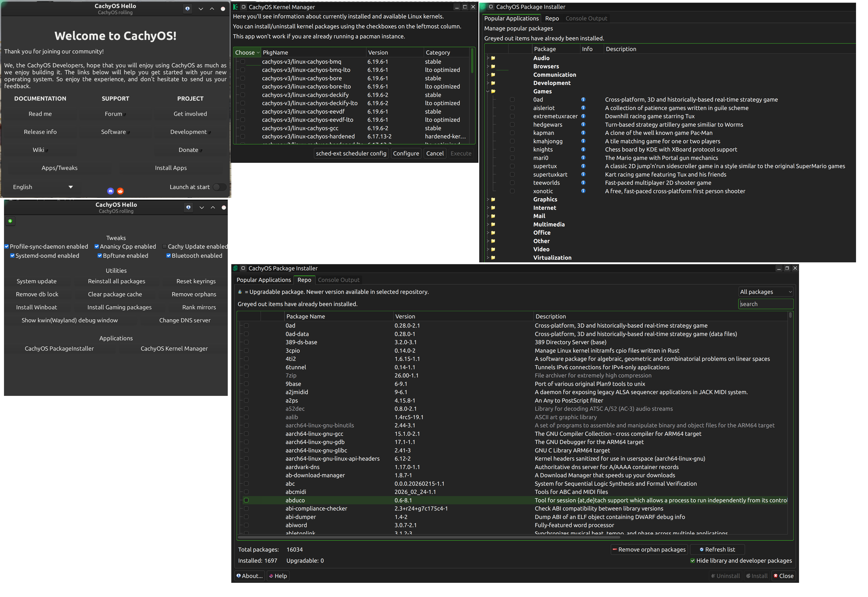868x597 pixels.
Task: Click the info icon beside supertuxkart
Action: coord(583,174)
